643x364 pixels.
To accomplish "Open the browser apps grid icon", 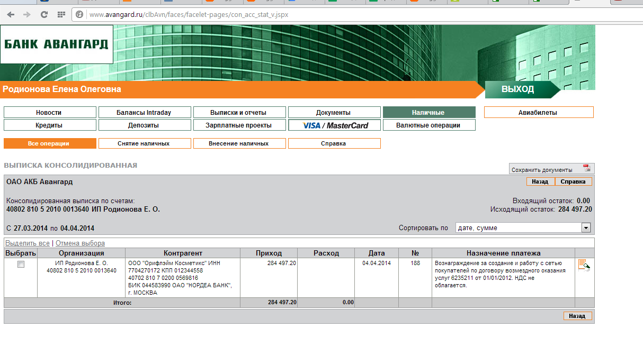I will (x=61, y=14).
